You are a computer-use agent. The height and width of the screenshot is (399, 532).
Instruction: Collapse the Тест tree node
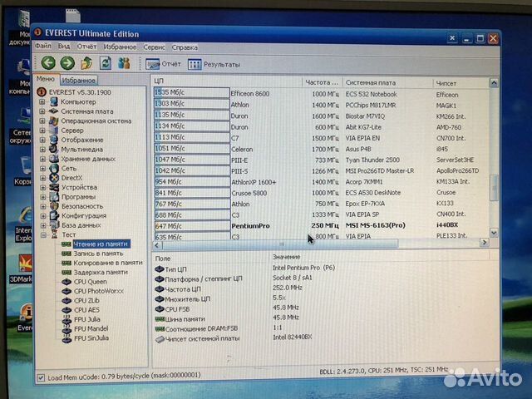click(43, 234)
